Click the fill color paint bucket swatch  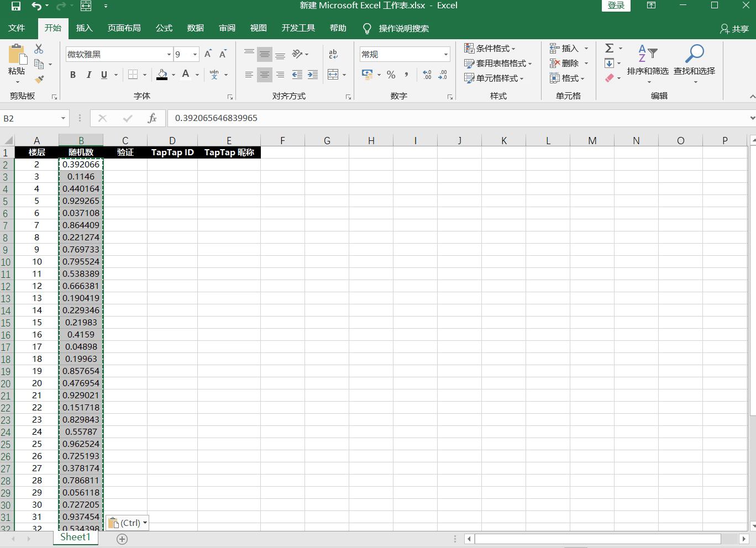click(x=162, y=75)
